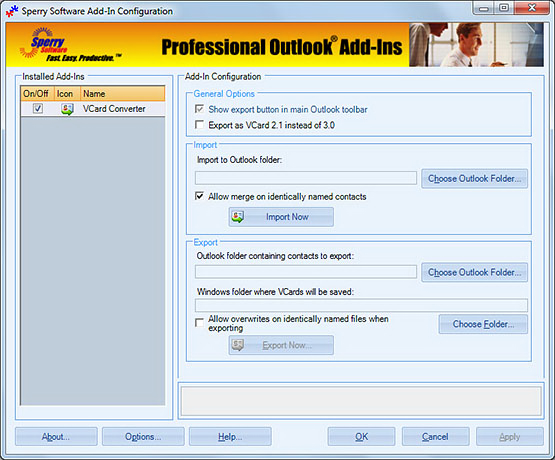Click the Export Now button

(x=281, y=345)
